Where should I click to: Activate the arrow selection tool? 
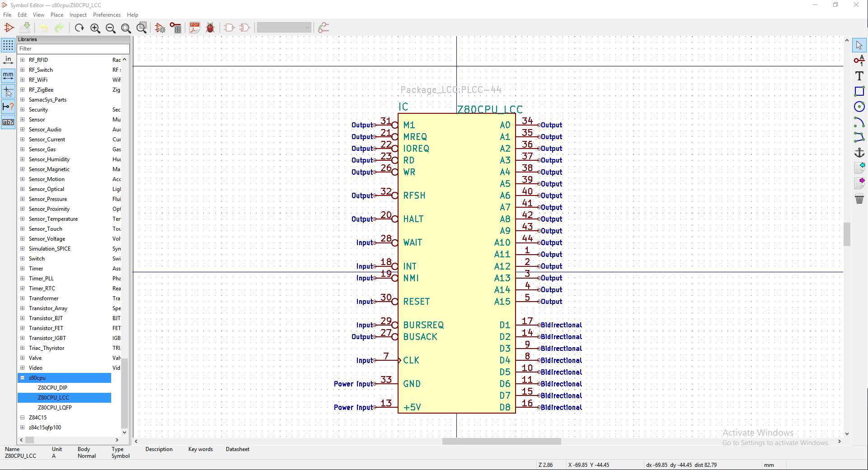(x=859, y=45)
